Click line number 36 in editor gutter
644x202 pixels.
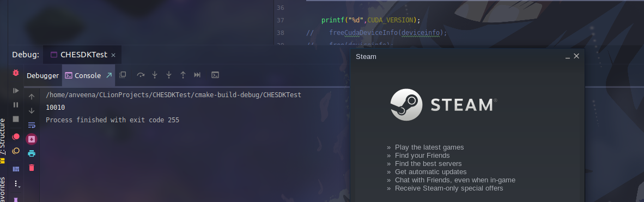tap(281, 8)
